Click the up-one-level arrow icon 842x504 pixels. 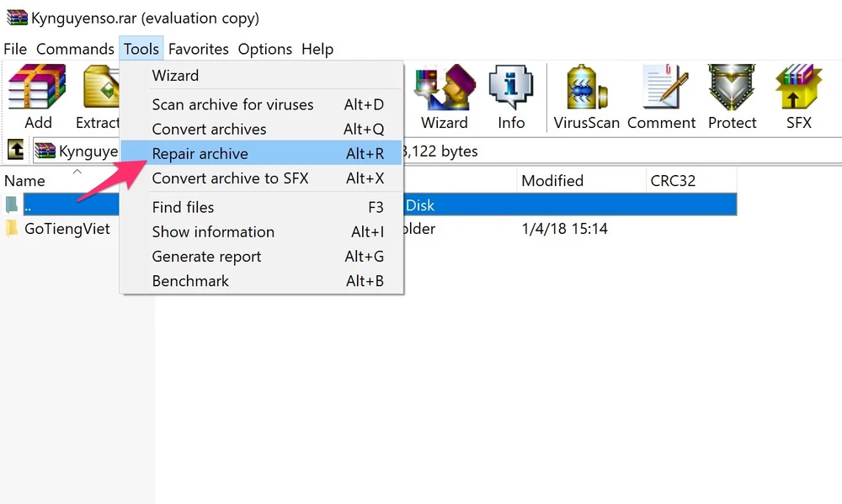15,151
